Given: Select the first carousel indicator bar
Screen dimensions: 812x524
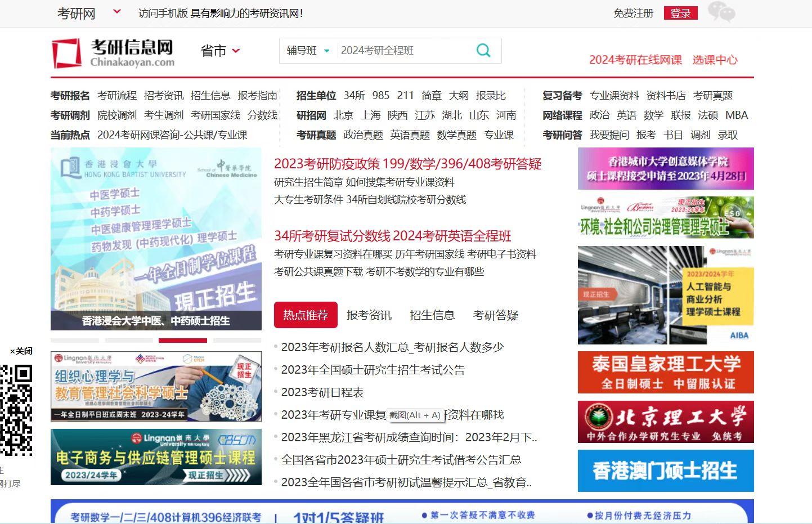Looking at the screenshot, I should (x=74, y=341).
